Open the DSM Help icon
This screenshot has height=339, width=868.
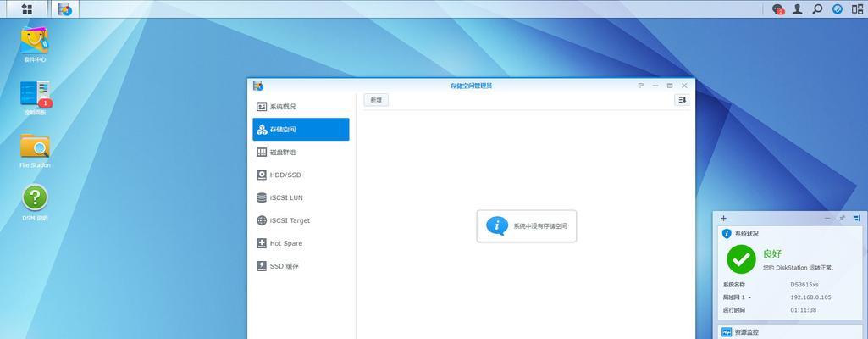[35, 201]
